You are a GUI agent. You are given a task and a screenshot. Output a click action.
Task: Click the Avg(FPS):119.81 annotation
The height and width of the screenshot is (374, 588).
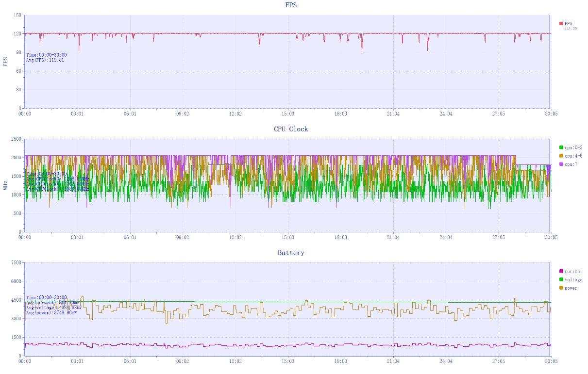(x=45, y=60)
